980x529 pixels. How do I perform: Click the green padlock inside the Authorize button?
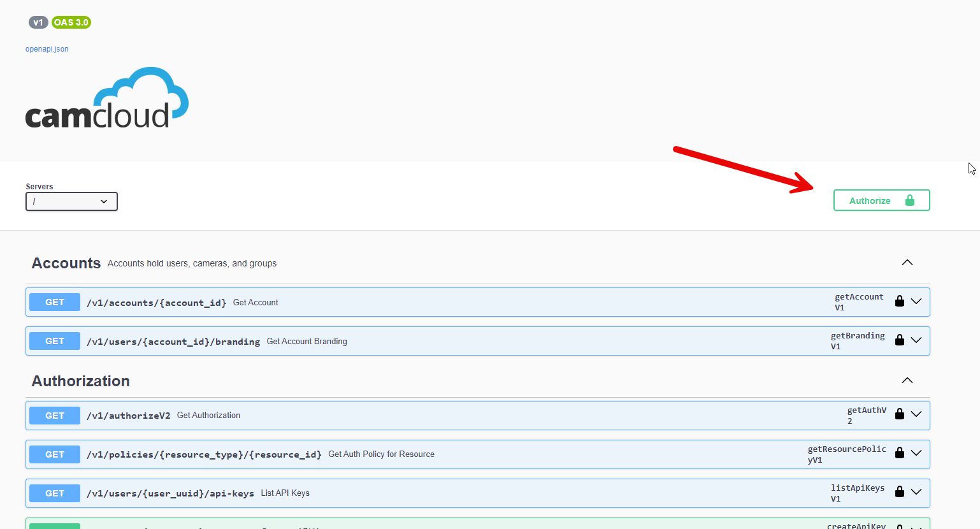coord(909,199)
